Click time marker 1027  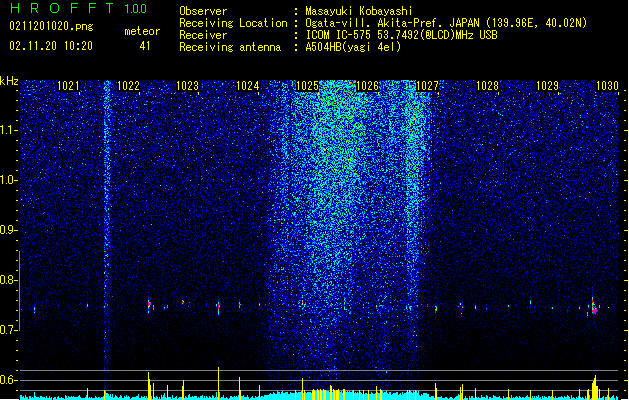(427, 86)
